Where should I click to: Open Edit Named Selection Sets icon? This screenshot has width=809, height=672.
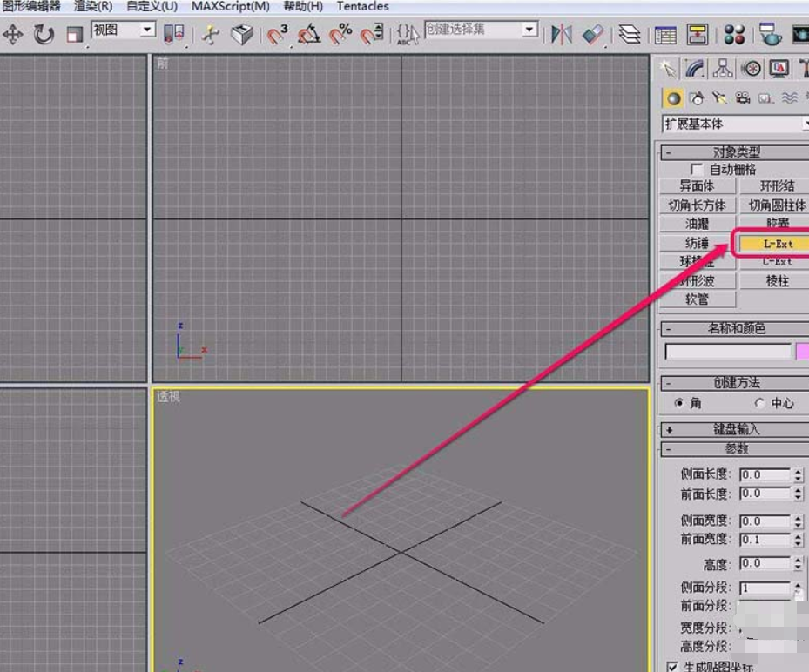pyautogui.click(x=408, y=35)
